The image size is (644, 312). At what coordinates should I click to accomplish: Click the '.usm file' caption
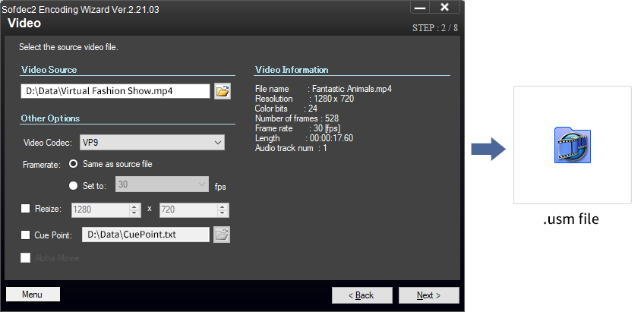pos(571,219)
